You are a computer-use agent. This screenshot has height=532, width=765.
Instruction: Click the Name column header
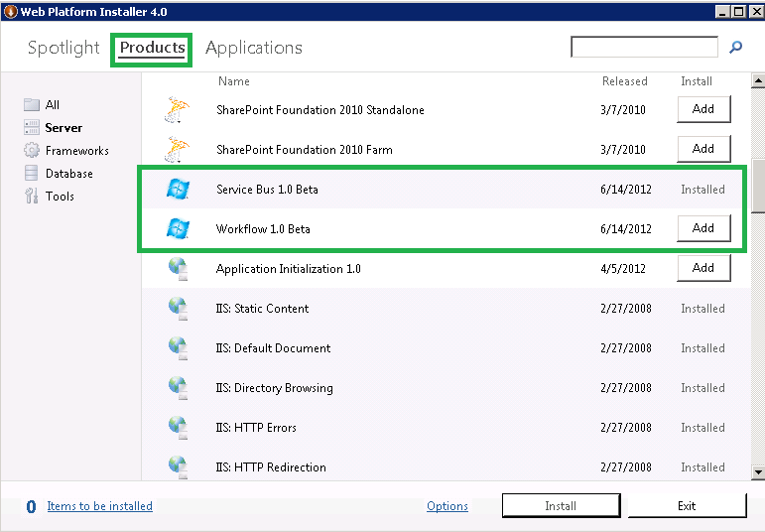(234, 81)
